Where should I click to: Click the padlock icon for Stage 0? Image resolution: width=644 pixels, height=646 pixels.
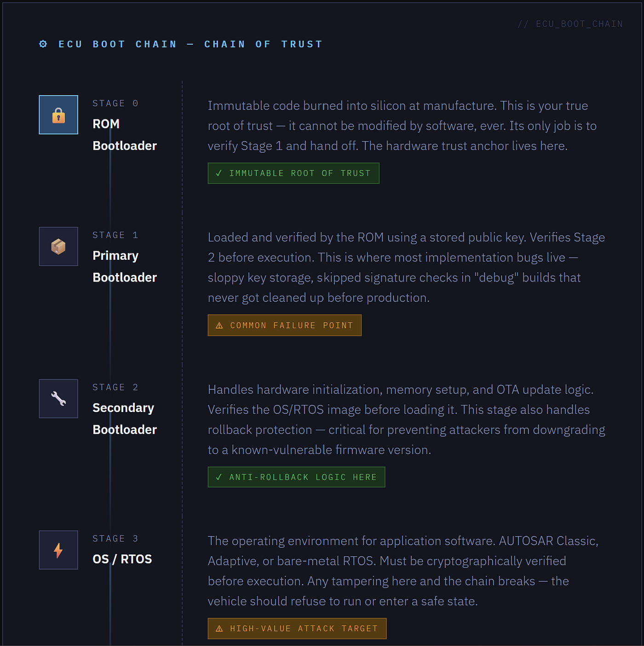click(x=58, y=115)
